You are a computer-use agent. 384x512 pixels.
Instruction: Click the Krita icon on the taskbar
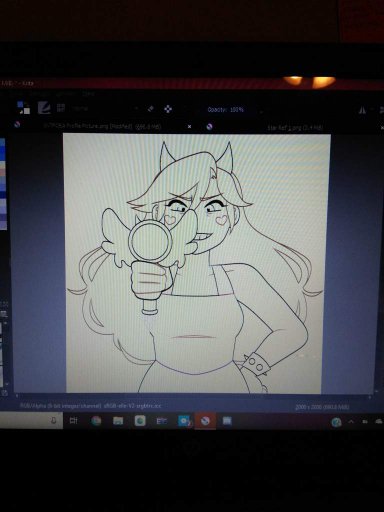[x=205, y=421]
